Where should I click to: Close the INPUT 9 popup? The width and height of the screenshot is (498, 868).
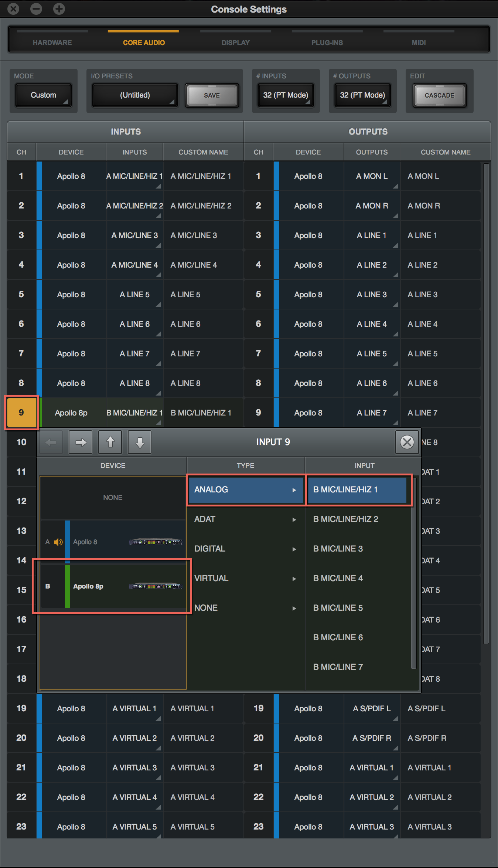pyautogui.click(x=407, y=442)
